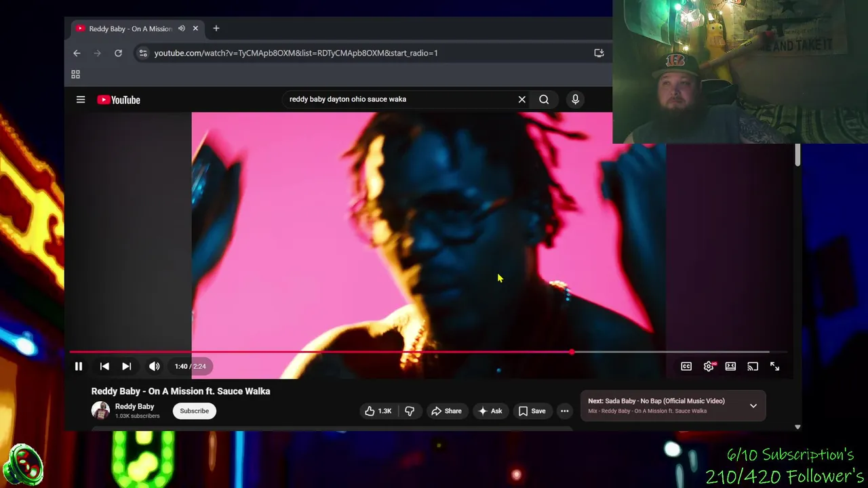868x488 pixels.
Task: Close the Reddy Baby tab
Action: click(x=195, y=28)
